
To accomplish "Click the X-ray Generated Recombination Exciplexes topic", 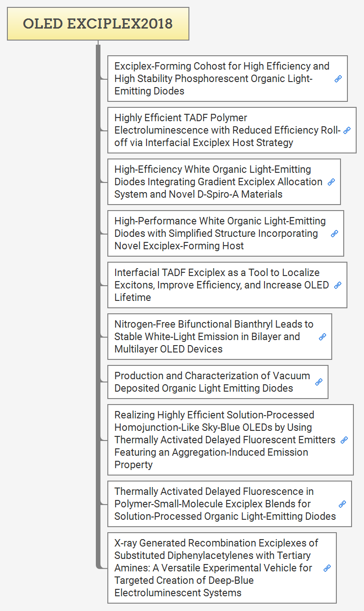I will click(x=216, y=568).
